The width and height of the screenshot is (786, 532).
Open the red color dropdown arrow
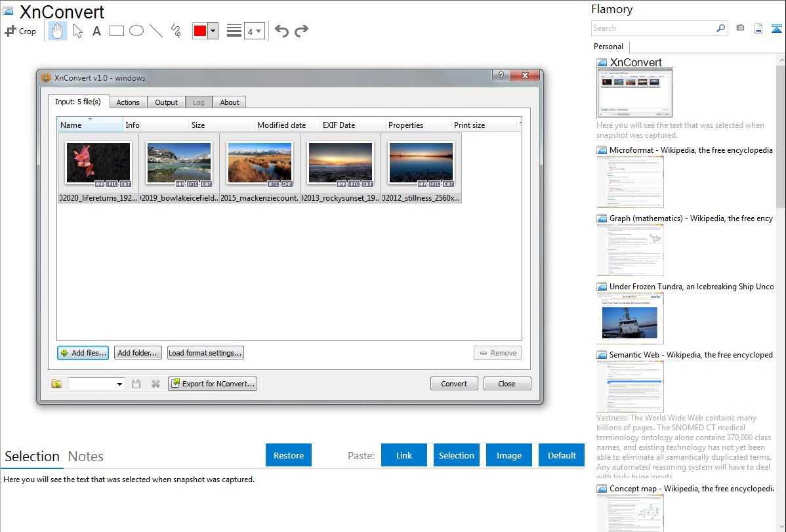click(213, 31)
